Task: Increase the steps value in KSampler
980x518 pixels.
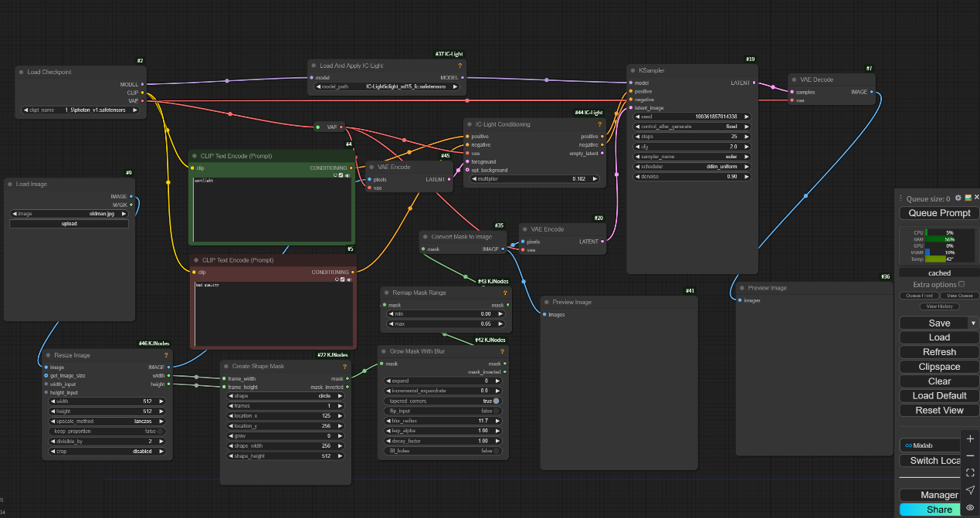Action: click(x=748, y=137)
